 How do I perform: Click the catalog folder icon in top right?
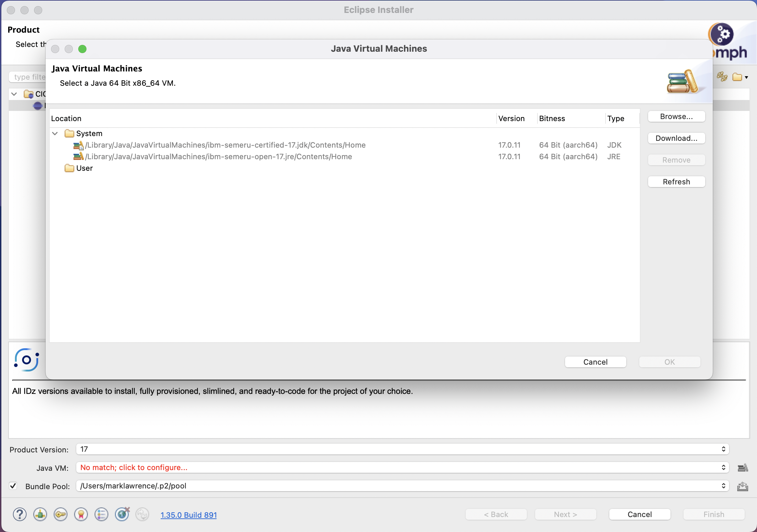738,77
